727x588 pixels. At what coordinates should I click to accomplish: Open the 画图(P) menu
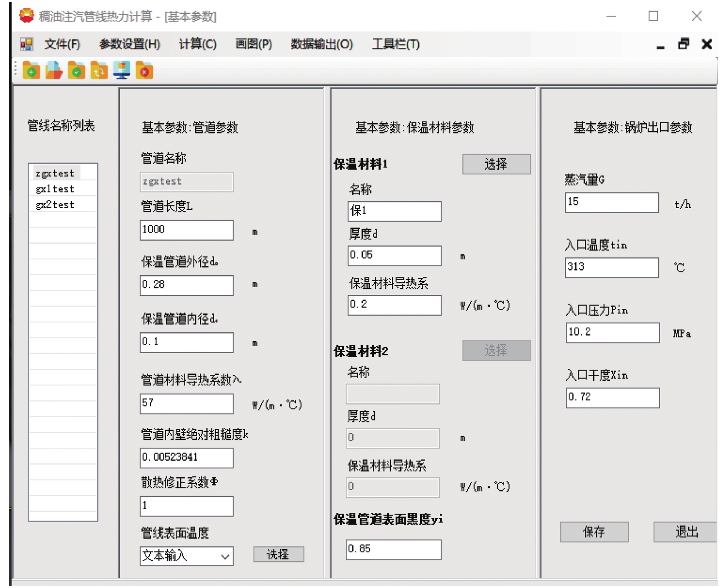(253, 44)
